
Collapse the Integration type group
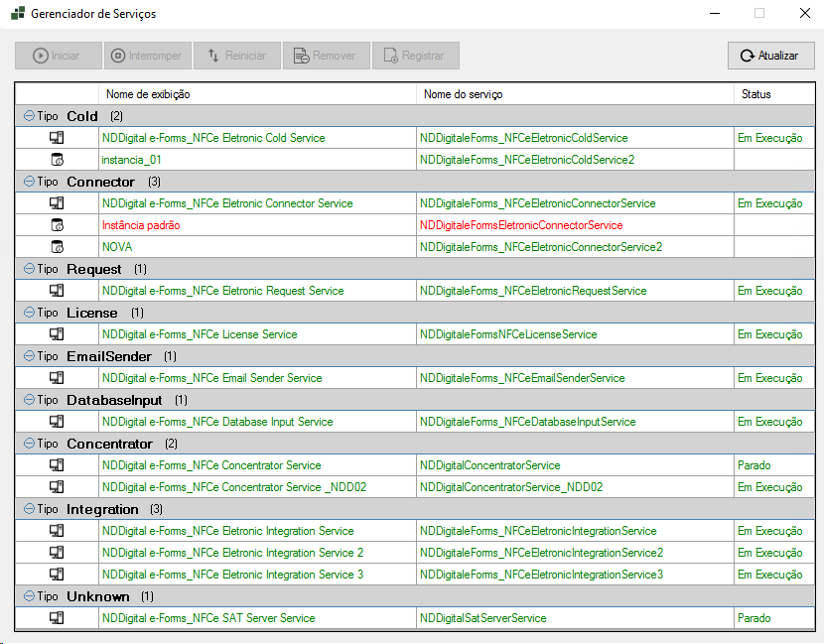click(x=28, y=509)
